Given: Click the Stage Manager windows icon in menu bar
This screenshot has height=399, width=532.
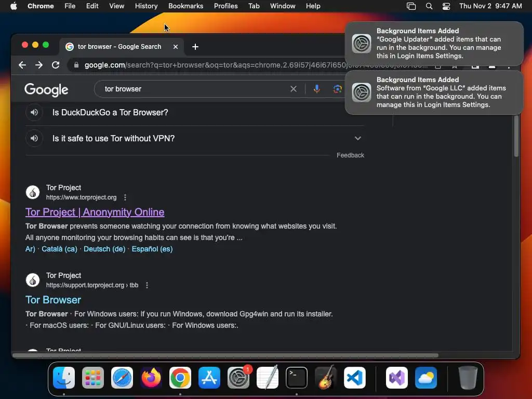Looking at the screenshot, I should click(x=411, y=6).
